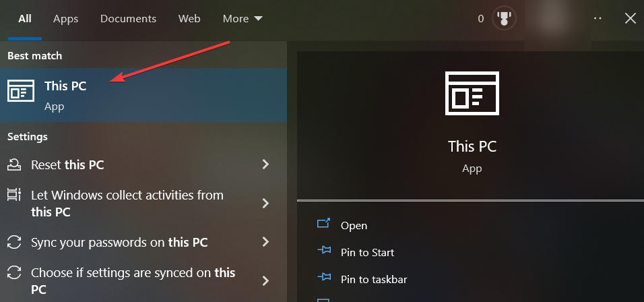
Task: Click the rewards points count 0
Action: (480, 18)
